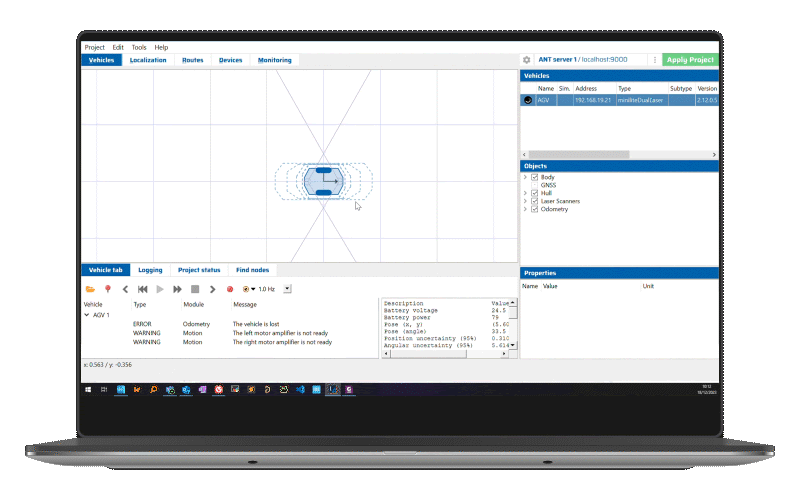The height and width of the screenshot is (500, 800).
Task: Select the Vehicle tab in the bottom panel
Action: tap(106, 270)
